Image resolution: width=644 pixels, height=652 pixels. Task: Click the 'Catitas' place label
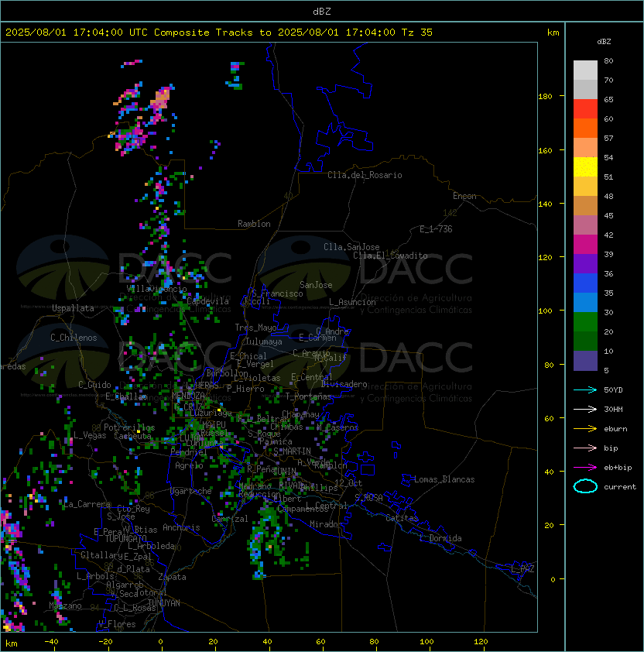click(402, 518)
